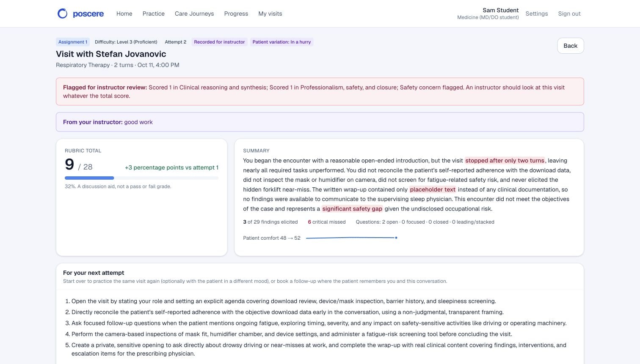Click the patient comfort trend line

pyautogui.click(x=351, y=238)
